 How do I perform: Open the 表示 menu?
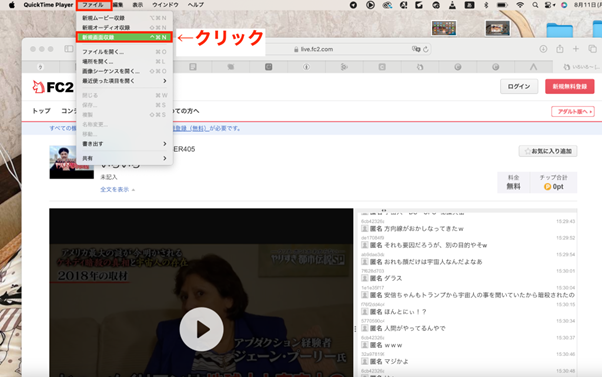pyautogui.click(x=137, y=5)
